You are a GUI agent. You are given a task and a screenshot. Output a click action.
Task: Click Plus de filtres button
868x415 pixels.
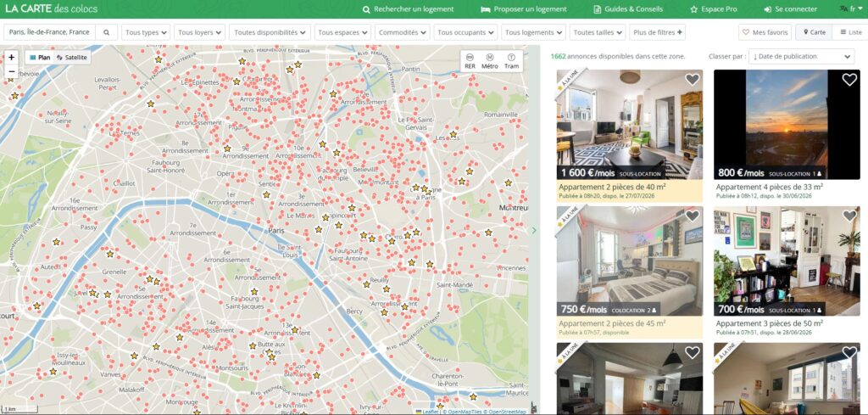coord(658,32)
